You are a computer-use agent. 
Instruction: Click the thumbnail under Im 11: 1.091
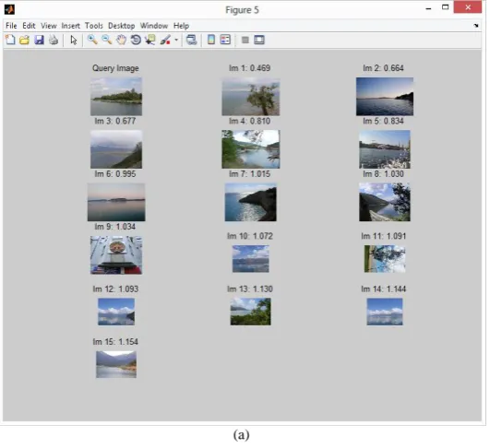coord(385,259)
